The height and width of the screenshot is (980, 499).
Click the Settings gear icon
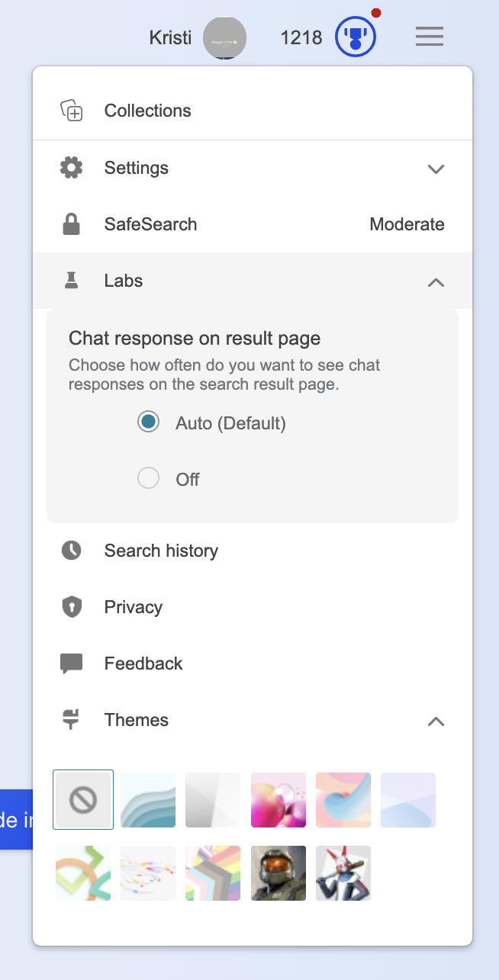[72, 168]
